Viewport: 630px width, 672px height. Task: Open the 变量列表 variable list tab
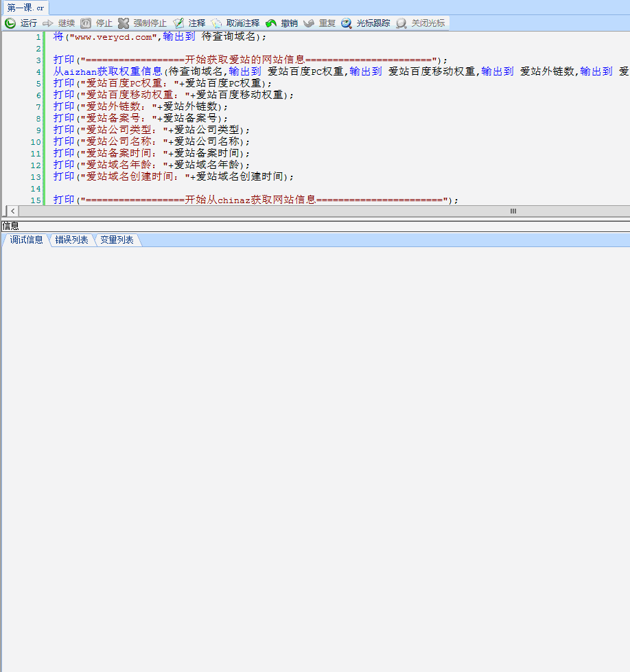coord(117,240)
